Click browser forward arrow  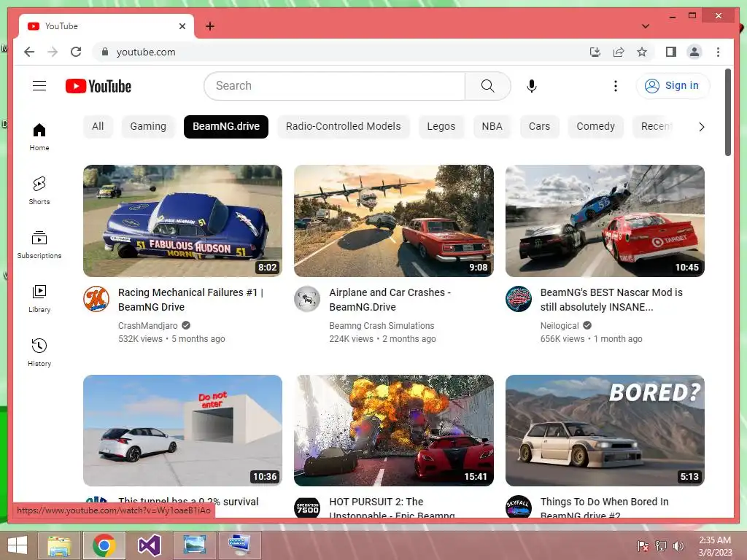click(x=53, y=52)
